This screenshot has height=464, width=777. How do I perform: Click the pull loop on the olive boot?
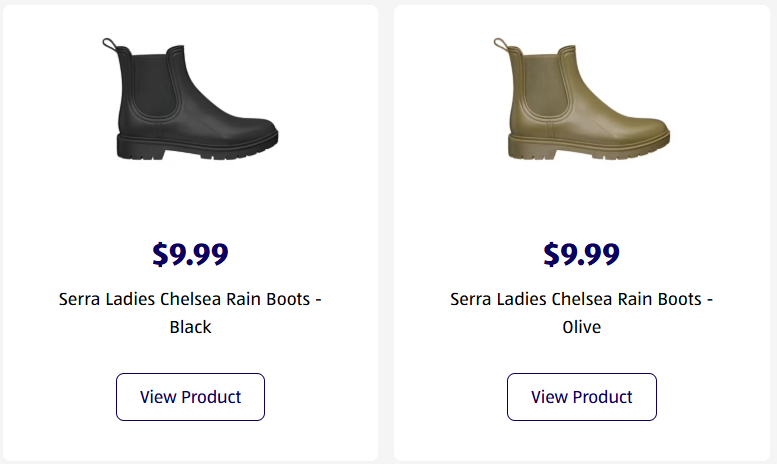(501, 44)
